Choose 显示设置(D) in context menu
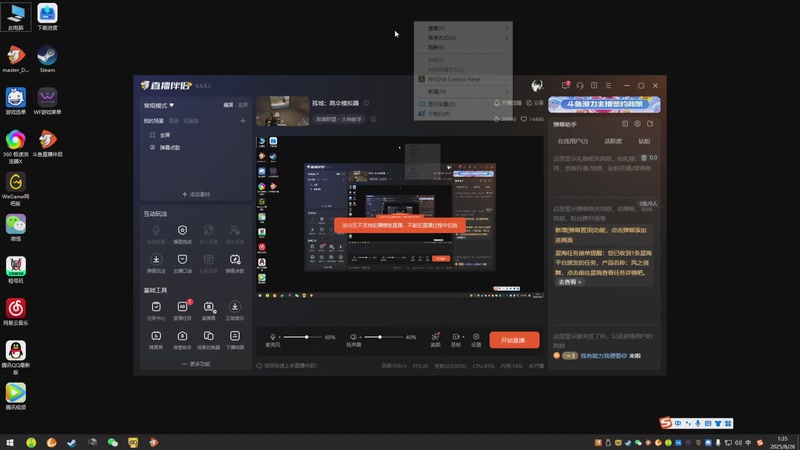The width and height of the screenshot is (800, 450). tap(463, 104)
